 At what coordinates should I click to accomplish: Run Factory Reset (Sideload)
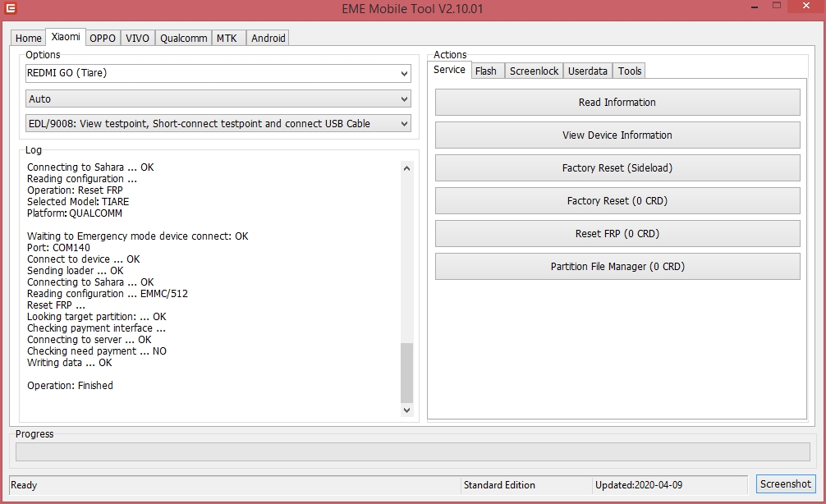[x=617, y=168]
